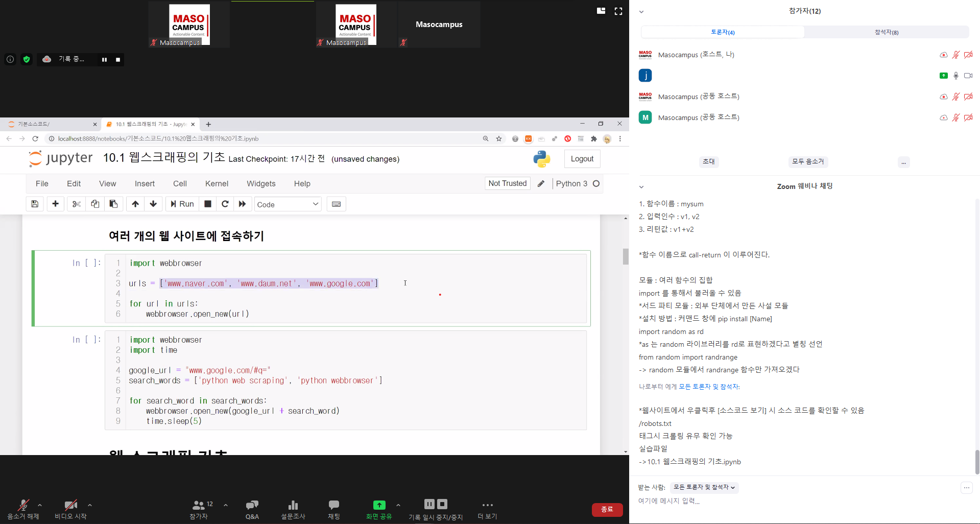Click the Logout button in Jupyter
Screen dimensions: 980x524
click(582, 159)
